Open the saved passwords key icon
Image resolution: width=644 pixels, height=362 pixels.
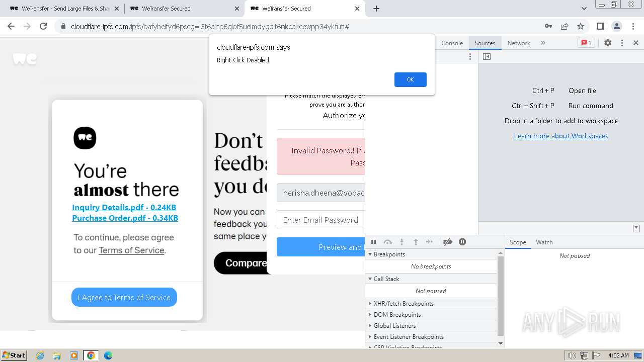coord(548,26)
